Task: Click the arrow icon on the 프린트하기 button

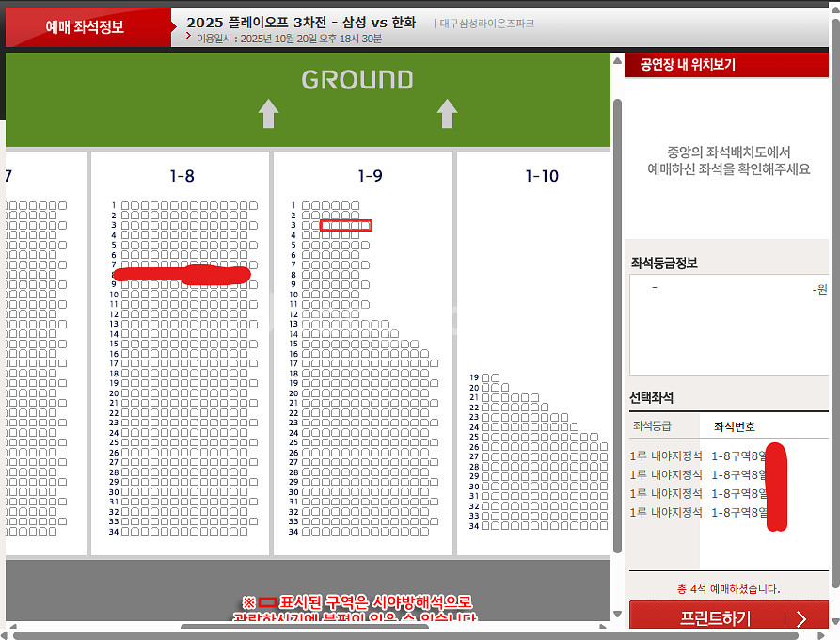Action: (x=801, y=618)
